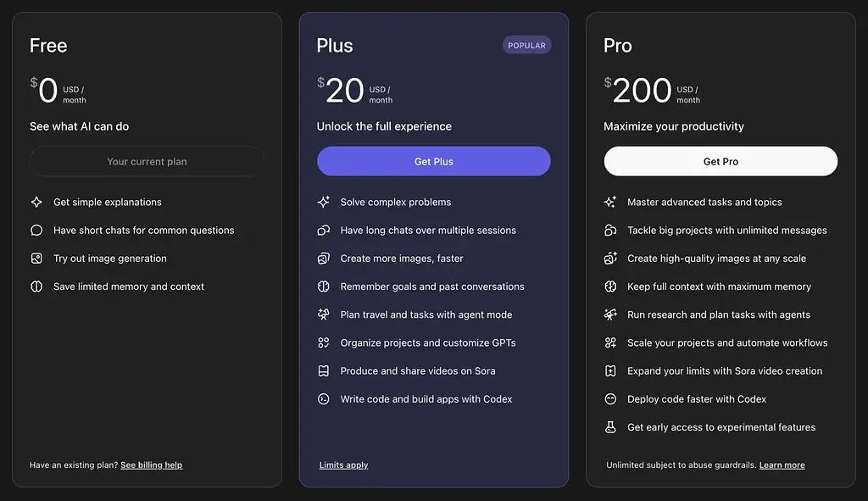Image resolution: width=868 pixels, height=501 pixels.
Task: Click the Pro plan heading
Action: [618, 46]
